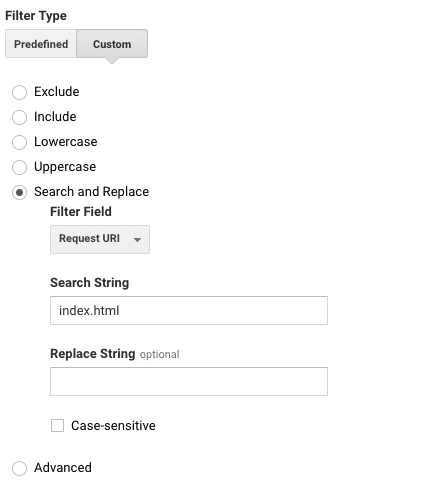Select the Search and Replace radio circle
This screenshot has height=489, width=425.
(19, 192)
